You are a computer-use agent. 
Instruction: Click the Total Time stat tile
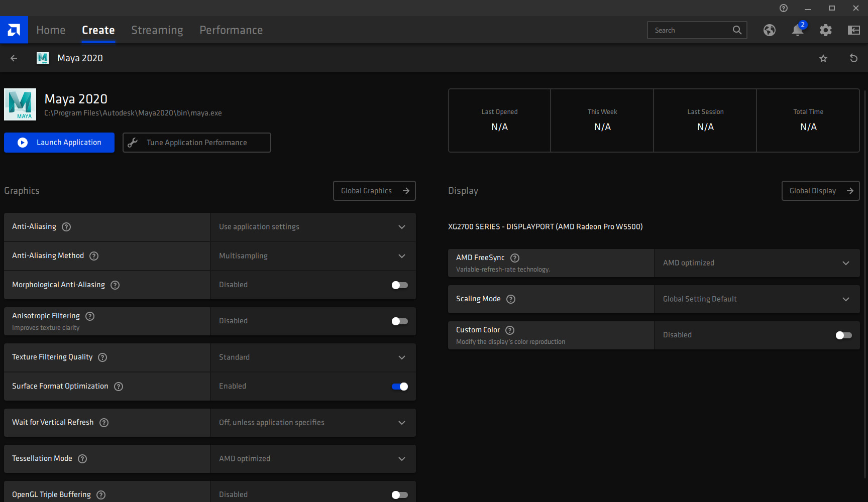pos(808,120)
